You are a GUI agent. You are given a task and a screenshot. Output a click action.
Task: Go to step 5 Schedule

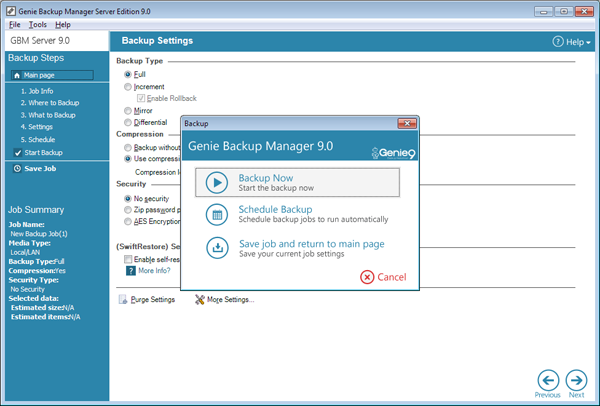tap(38, 140)
